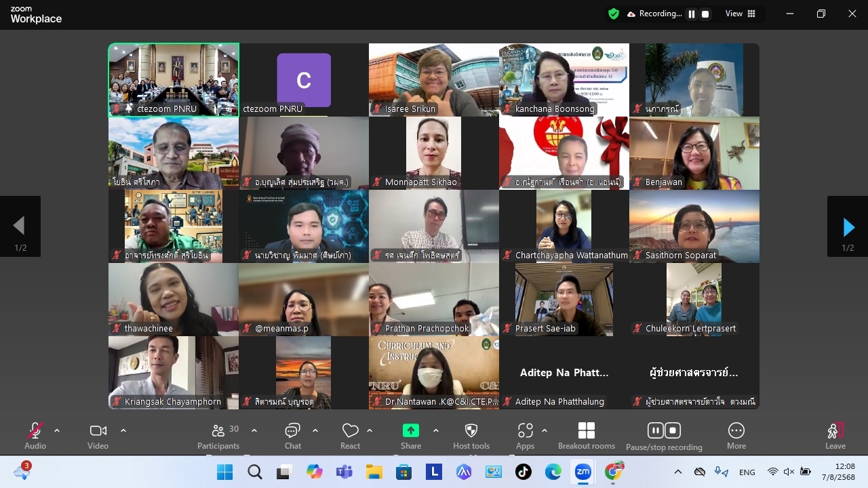Select kanchana Boonsong video tile
Screen dimensions: 868x488
coord(564,80)
